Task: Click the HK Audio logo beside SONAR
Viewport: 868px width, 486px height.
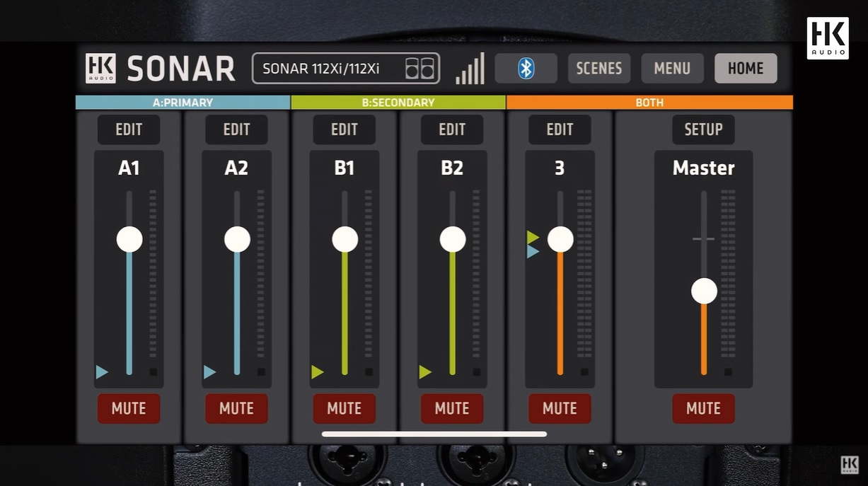Action: [100, 69]
